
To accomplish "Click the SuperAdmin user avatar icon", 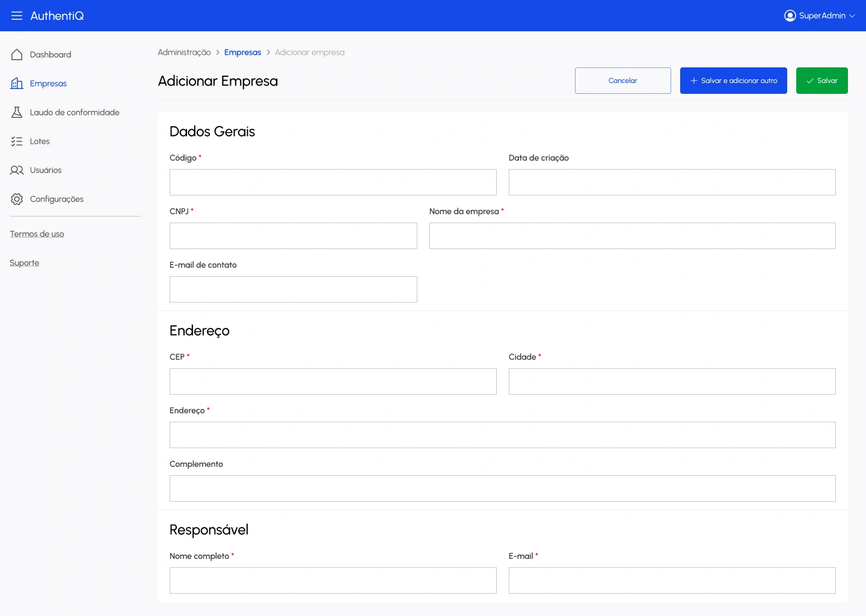I will 790,16.
